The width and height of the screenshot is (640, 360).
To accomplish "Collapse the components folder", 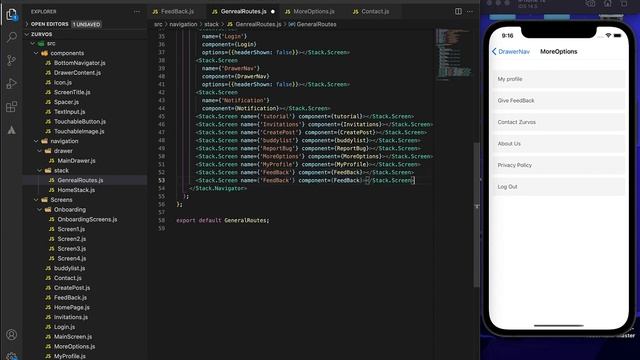I will tap(67, 53).
